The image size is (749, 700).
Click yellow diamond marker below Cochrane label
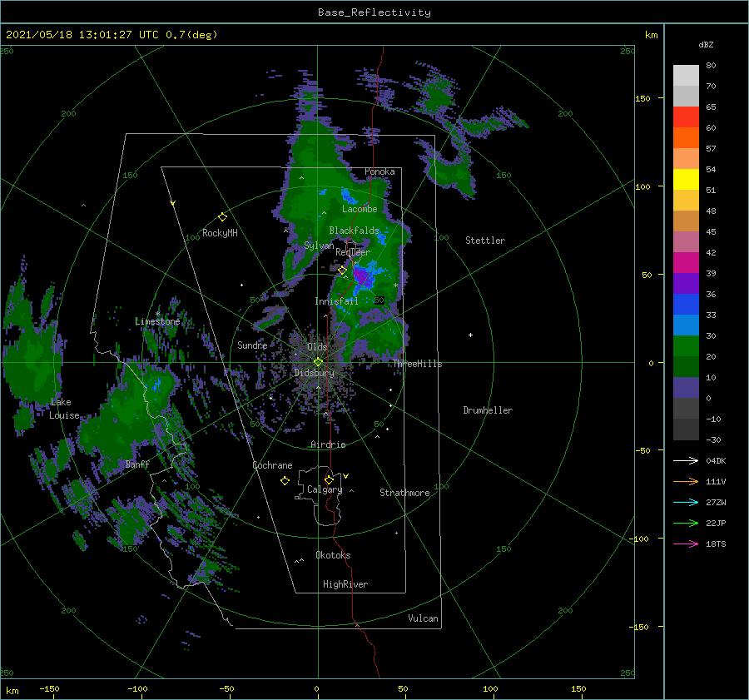coord(285,481)
